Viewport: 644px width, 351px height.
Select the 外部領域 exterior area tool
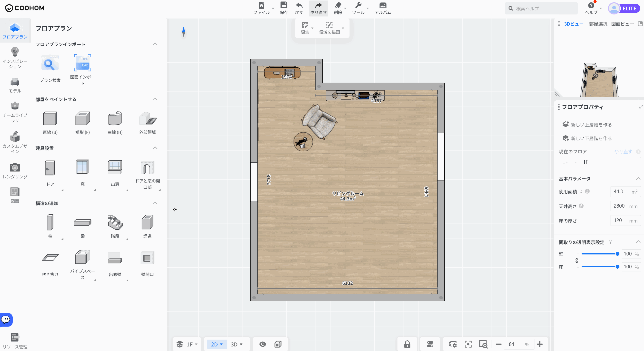coord(147,118)
